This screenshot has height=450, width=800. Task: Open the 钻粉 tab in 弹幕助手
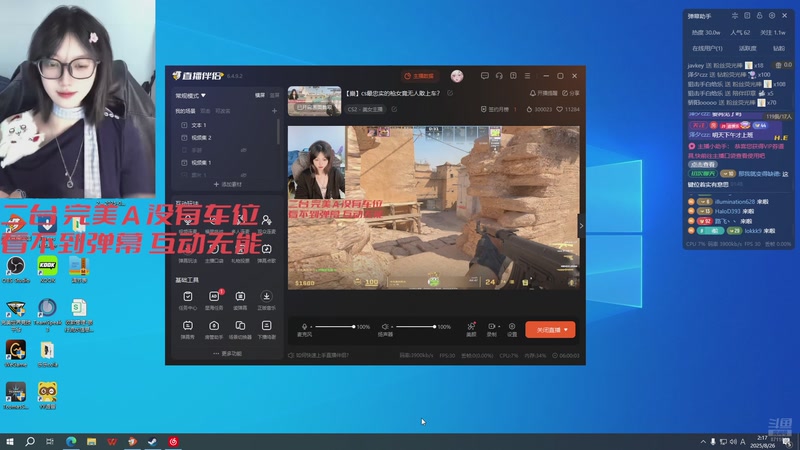[x=779, y=48]
